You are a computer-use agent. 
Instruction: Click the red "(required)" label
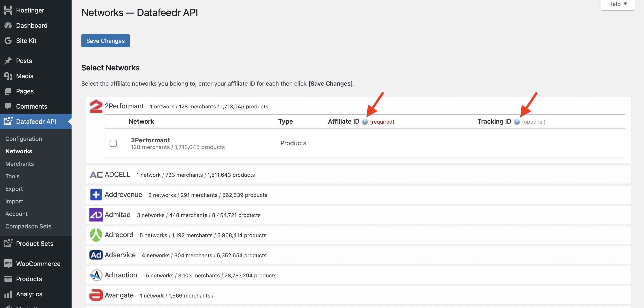(x=382, y=122)
